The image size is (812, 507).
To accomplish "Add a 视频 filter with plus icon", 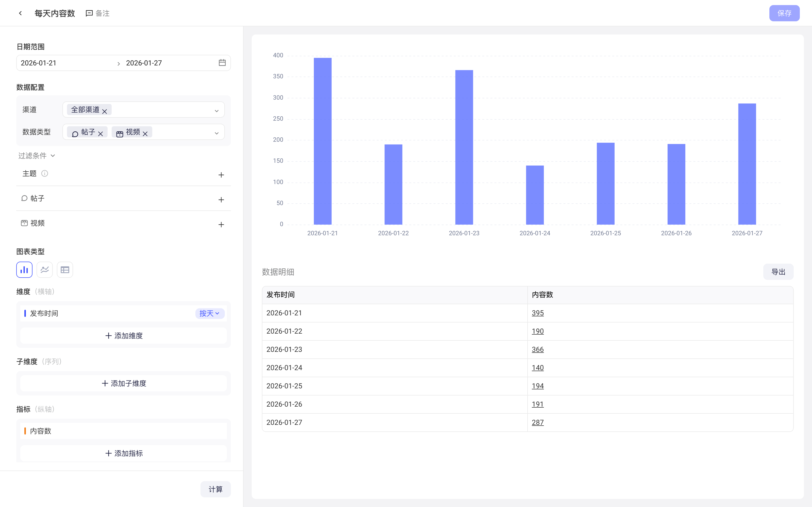I will tap(221, 224).
